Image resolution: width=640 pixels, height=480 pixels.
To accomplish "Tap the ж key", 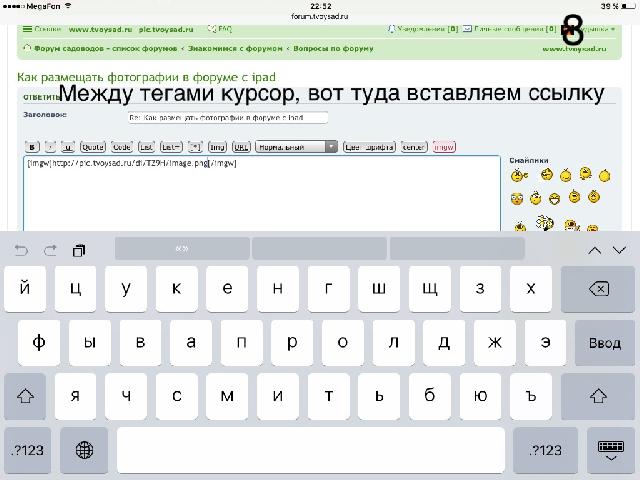I will pos(495,342).
